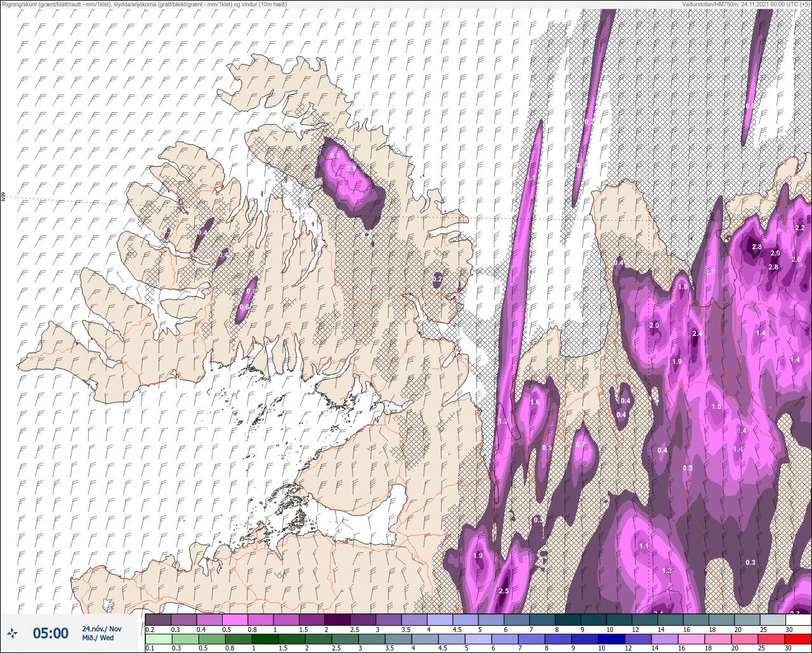The height and width of the screenshot is (653, 812).
Task: Click the 2.2 precipitation value near the right edge
Action: click(x=799, y=228)
